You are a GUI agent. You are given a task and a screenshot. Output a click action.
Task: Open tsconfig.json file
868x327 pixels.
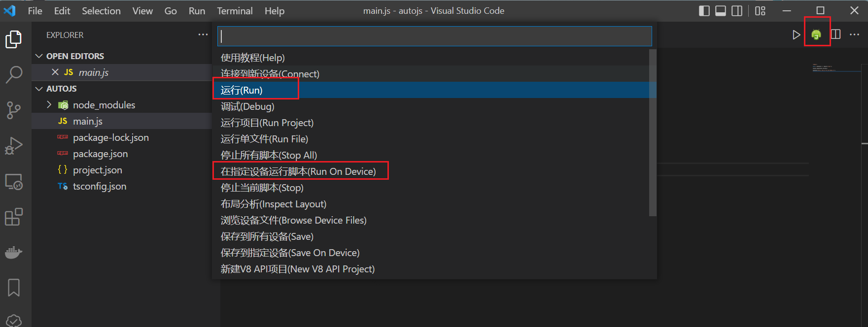coord(122,186)
